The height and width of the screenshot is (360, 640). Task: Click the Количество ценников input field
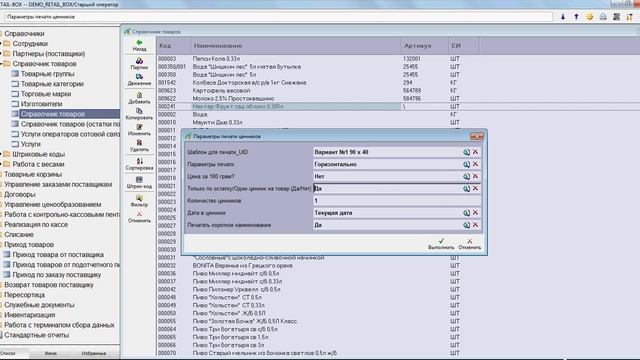click(x=396, y=201)
